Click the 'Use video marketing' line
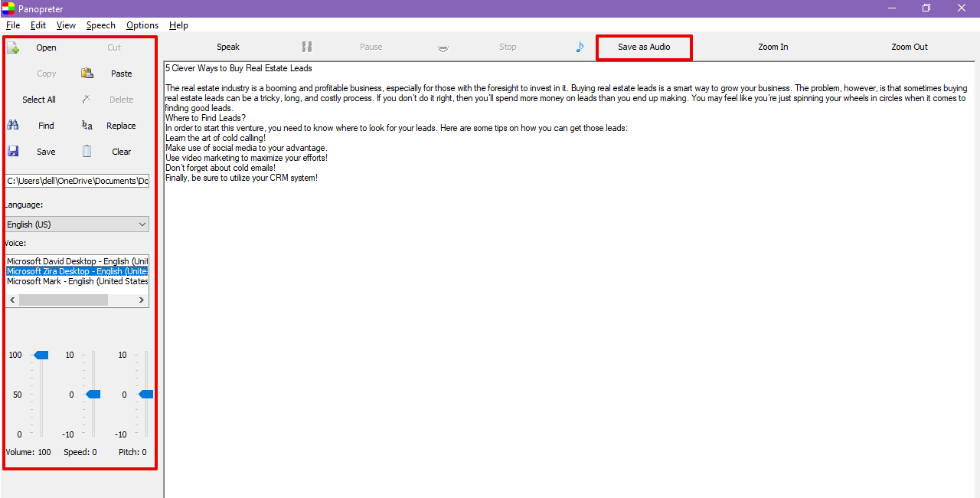Image resolution: width=980 pixels, height=498 pixels. pos(247,158)
